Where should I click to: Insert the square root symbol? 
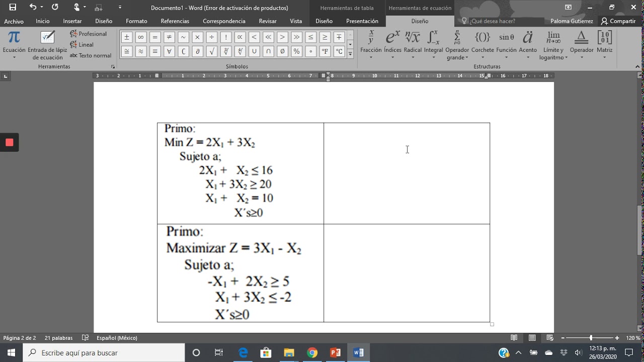click(212, 51)
